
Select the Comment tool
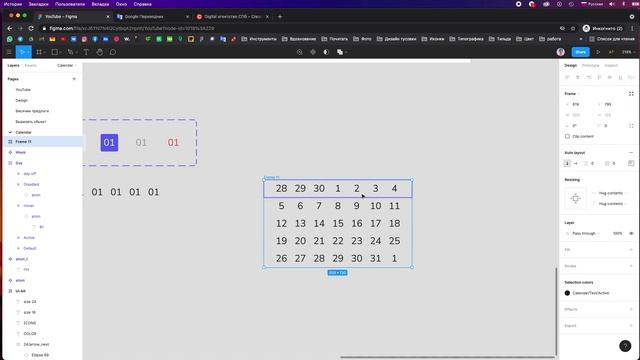point(113,52)
